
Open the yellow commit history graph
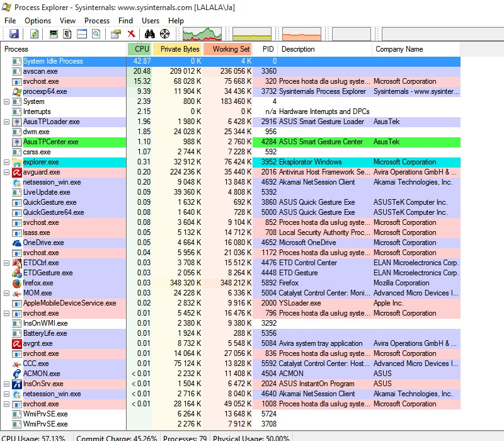tap(252, 34)
